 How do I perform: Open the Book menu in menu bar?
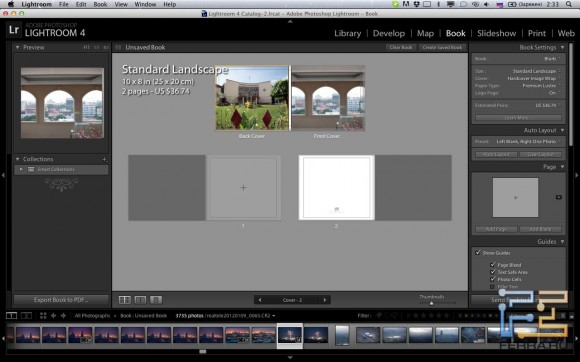click(x=100, y=4)
